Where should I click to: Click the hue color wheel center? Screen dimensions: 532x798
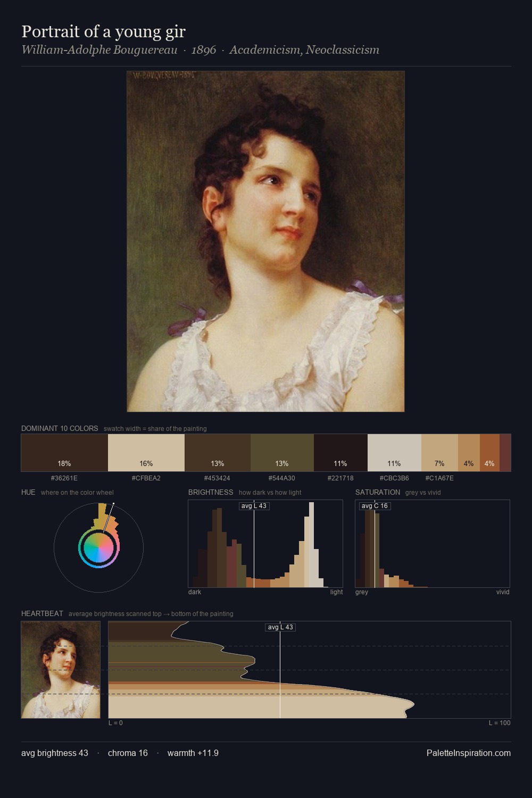pyautogui.click(x=99, y=547)
